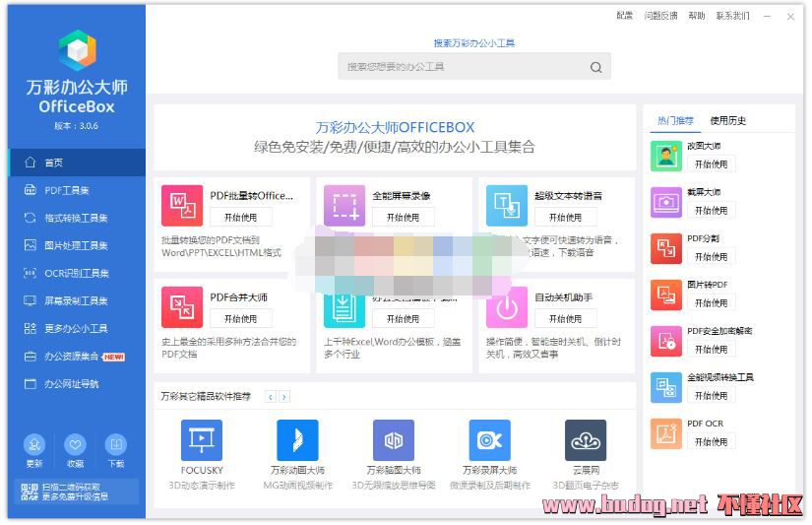Switch to 热门推荐 tab
Image resolution: width=812 pixels, height=525 pixels.
675,121
